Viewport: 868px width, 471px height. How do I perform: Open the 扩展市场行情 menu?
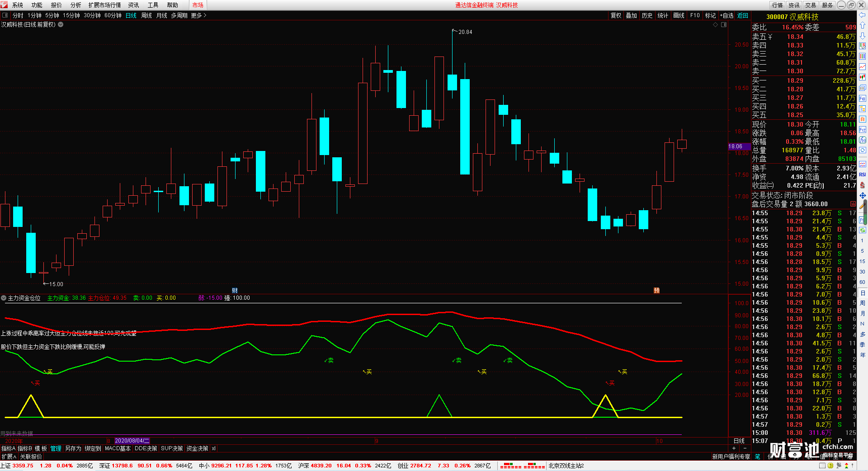click(104, 5)
